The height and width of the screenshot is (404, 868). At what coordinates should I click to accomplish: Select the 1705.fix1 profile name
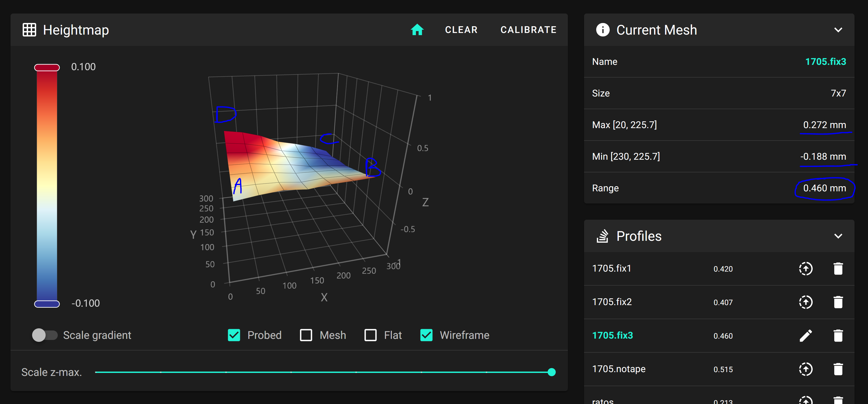(x=611, y=268)
